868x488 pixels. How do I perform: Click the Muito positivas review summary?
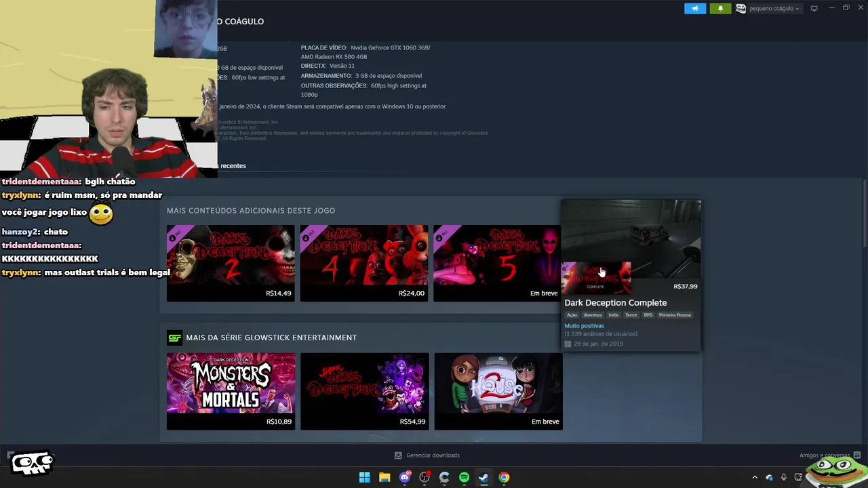(x=584, y=326)
